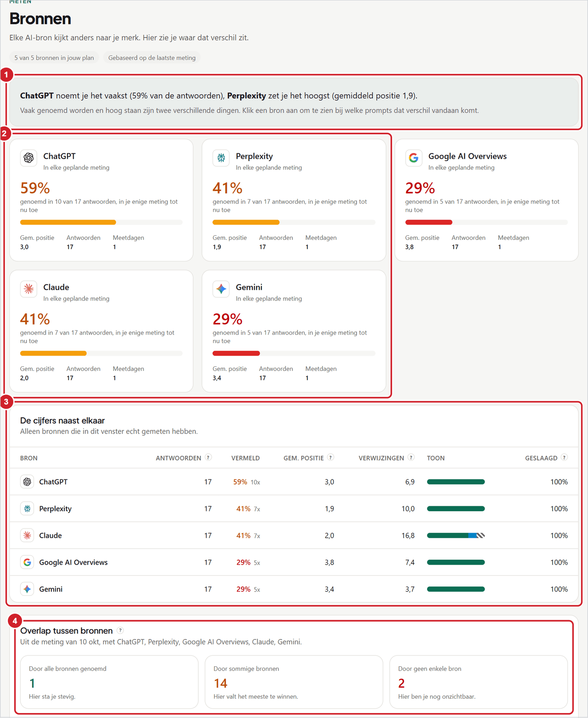The image size is (588, 718).
Task: Select the Perplexity name in the comparison table
Action: point(55,509)
